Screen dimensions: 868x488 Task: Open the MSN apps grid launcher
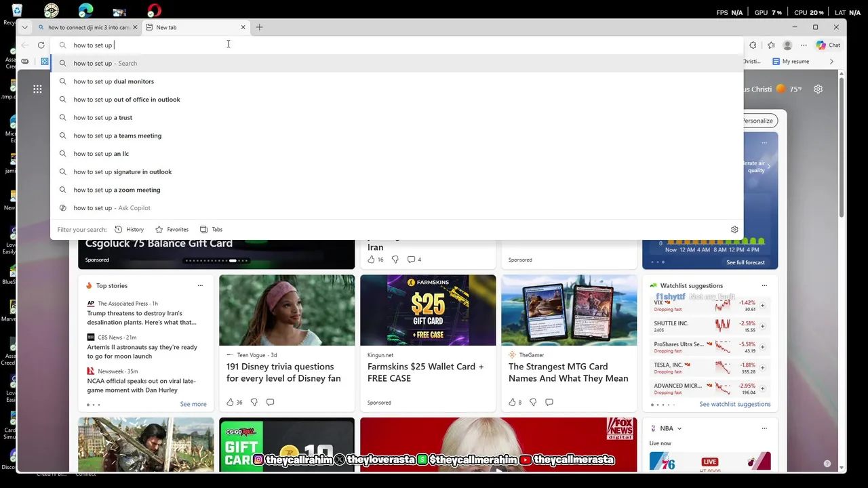click(x=37, y=89)
